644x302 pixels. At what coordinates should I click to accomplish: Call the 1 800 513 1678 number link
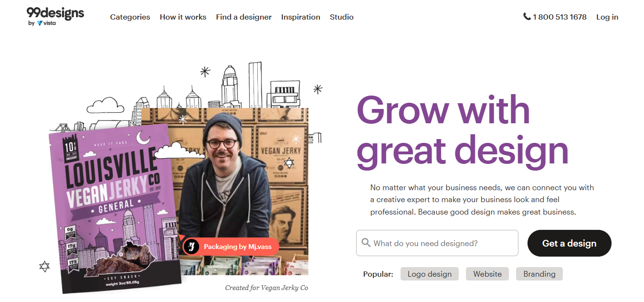pyautogui.click(x=560, y=17)
